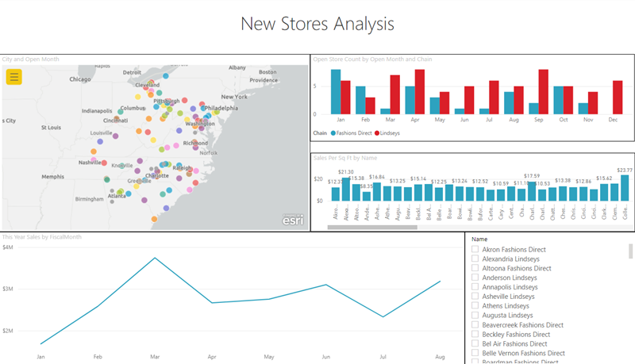Image resolution: width=635 pixels, height=364 pixels.
Task: Click the Name slicer header
Action: tap(479, 239)
